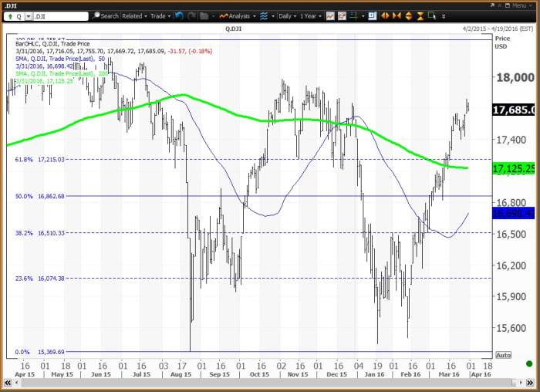This screenshot has height=392, width=540.
Task: Click the single right scroll arrow
Action: [521, 383]
